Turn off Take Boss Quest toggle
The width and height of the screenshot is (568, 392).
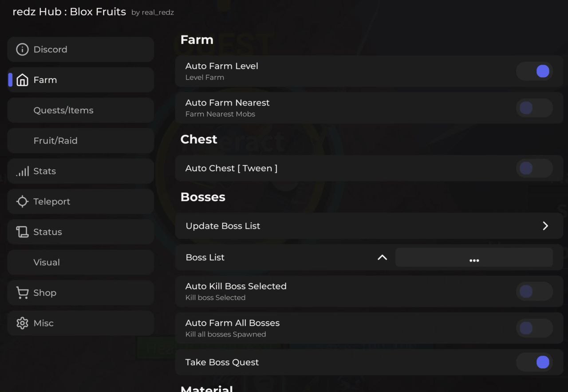coord(534,362)
